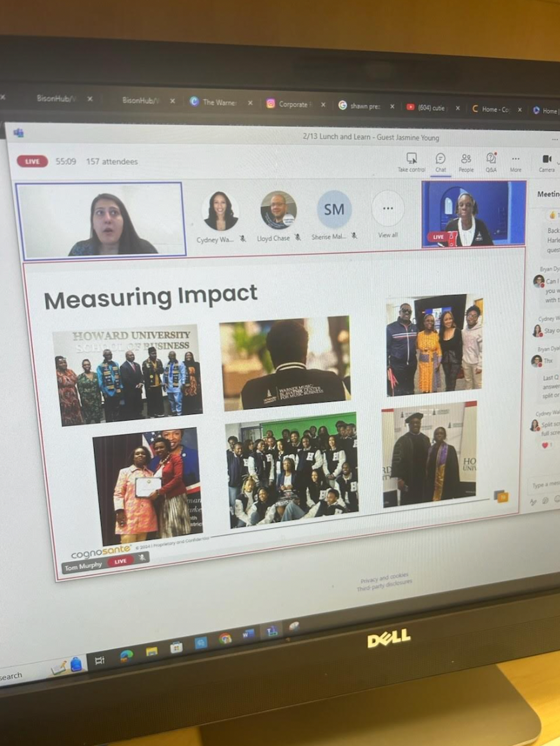Viewport: 560px width, 746px height.
Task: Expand the Camera options chevron
Action: [x=558, y=162]
